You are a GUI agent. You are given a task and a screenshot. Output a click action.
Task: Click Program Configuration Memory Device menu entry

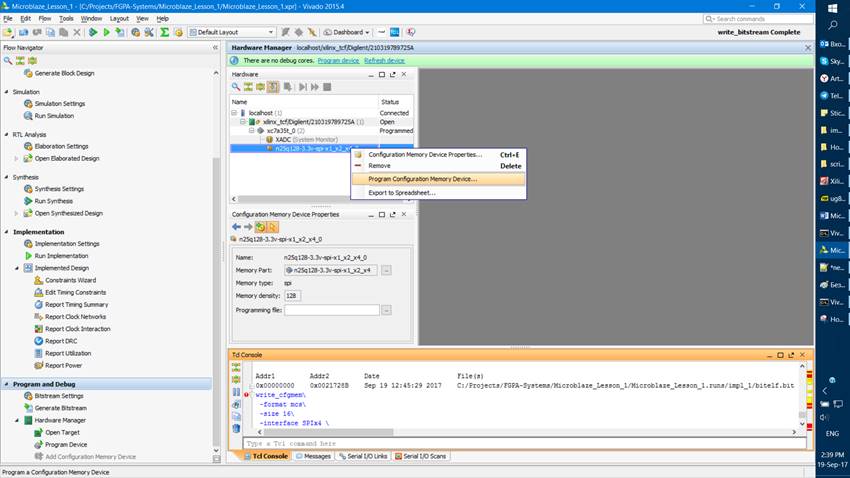pyautogui.click(x=422, y=179)
